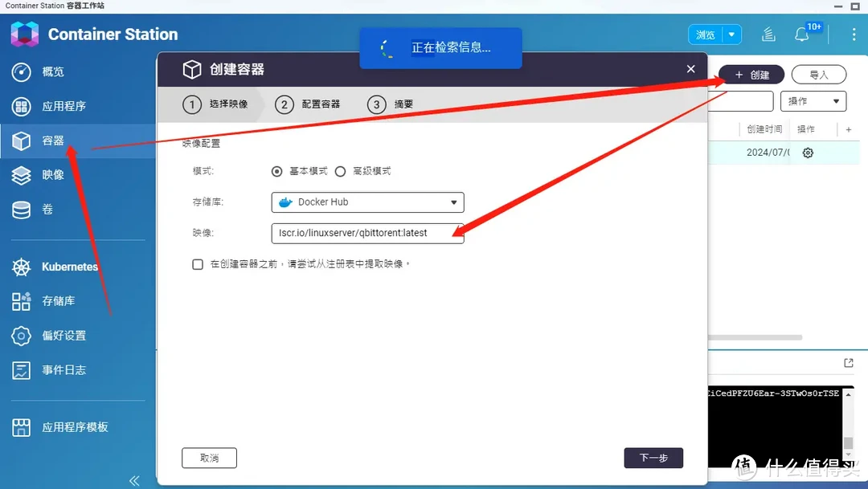The width and height of the screenshot is (868, 489).
Task: Add a column with plus icon
Action: [x=849, y=129]
